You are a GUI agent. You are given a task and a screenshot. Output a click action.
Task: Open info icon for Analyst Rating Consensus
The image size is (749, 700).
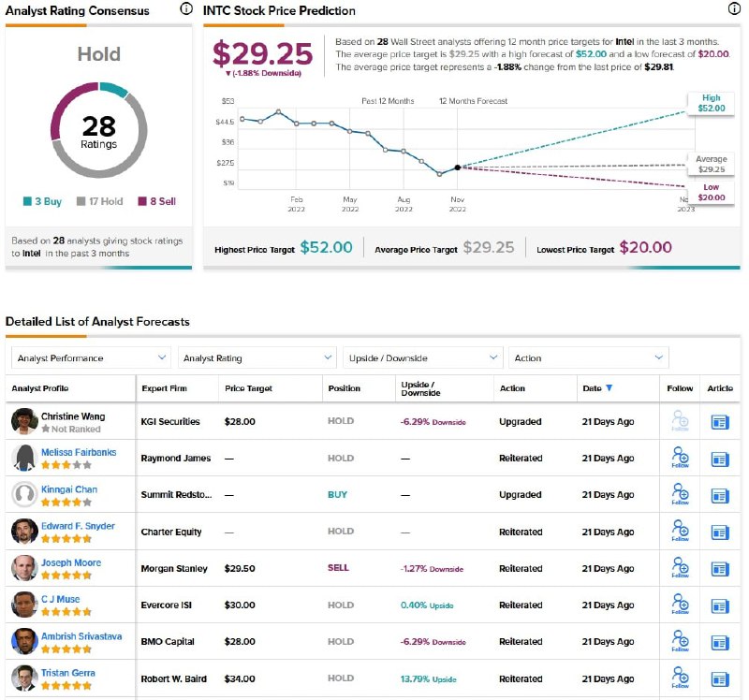tap(185, 8)
